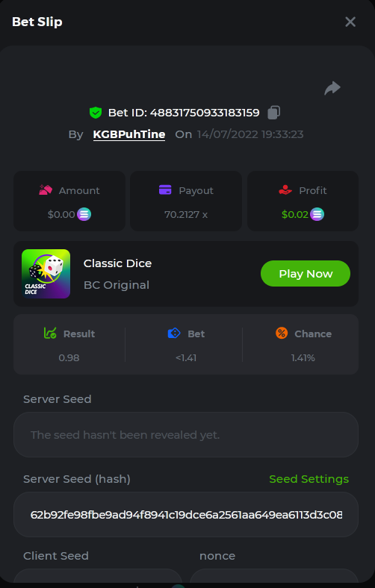This screenshot has height=588, width=375.
Task: Click the purple Payout card icon
Action: click(x=165, y=190)
